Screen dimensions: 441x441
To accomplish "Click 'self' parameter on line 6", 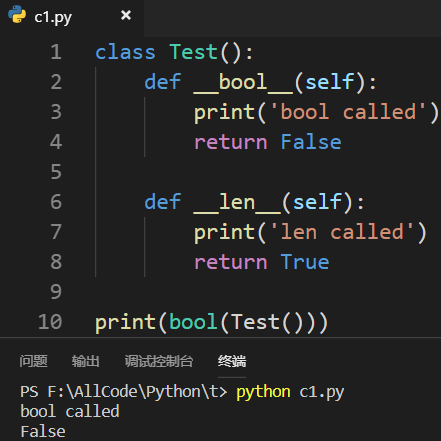I will coord(318,202).
